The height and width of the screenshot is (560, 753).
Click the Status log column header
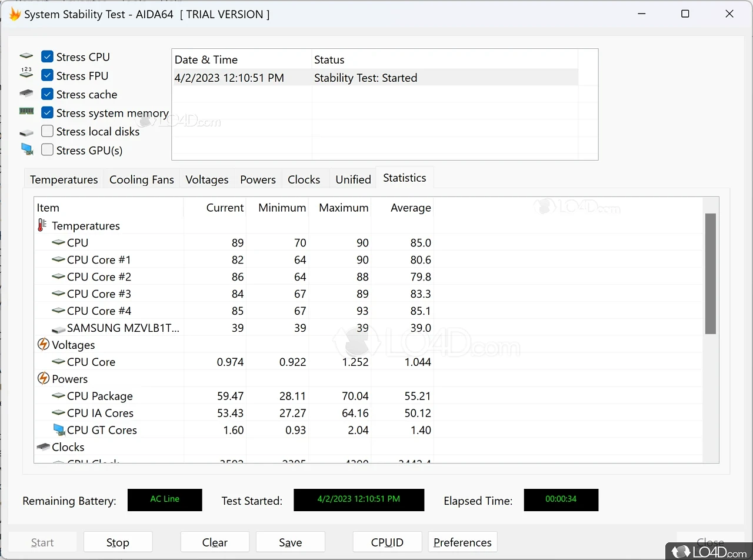point(445,59)
